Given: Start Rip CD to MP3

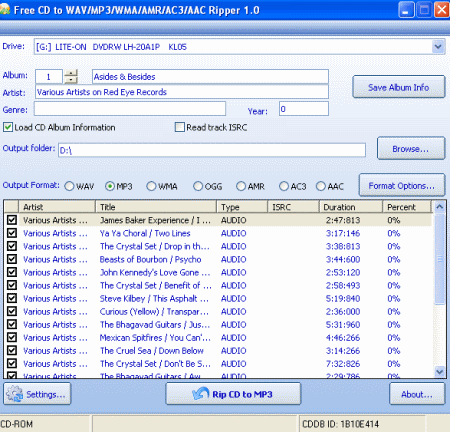Looking at the screenshot, I should (233, 394).
